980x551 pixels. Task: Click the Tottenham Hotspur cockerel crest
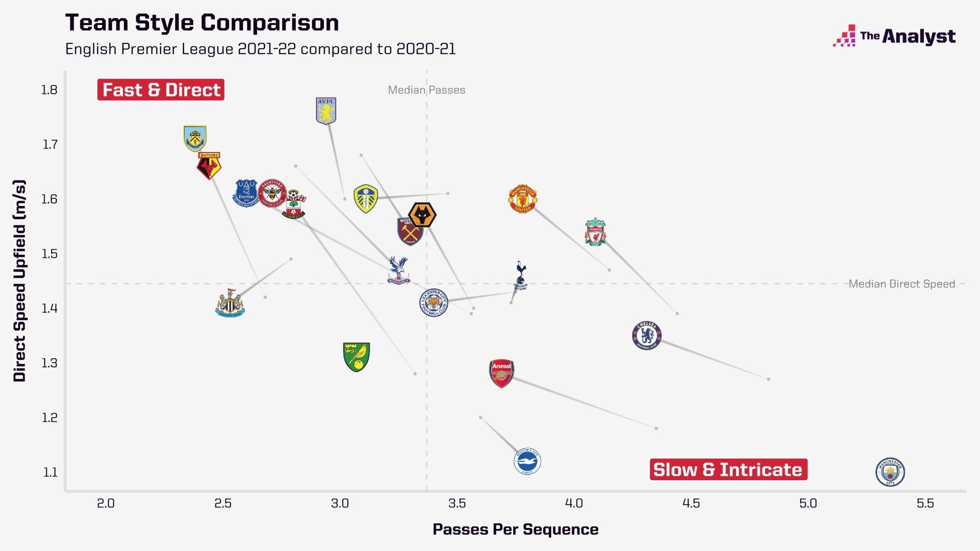521,275
